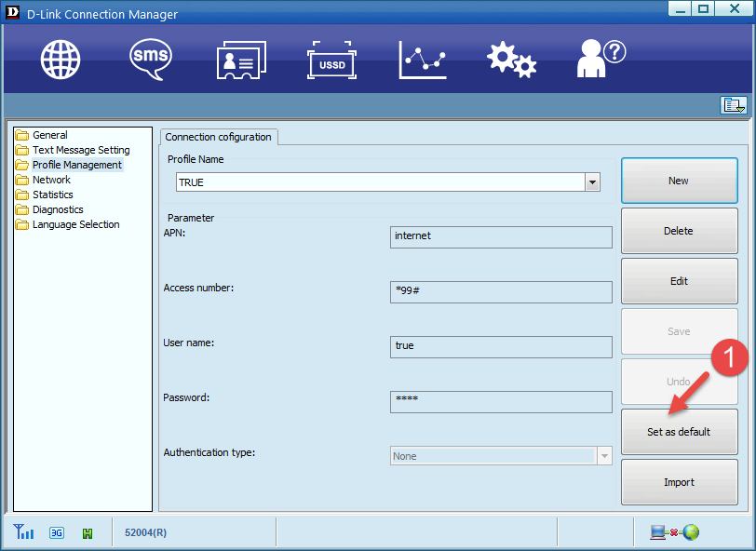Viewport: 756px width, 551px height.
Task: Click the Edit profile button
Action: 679,281
